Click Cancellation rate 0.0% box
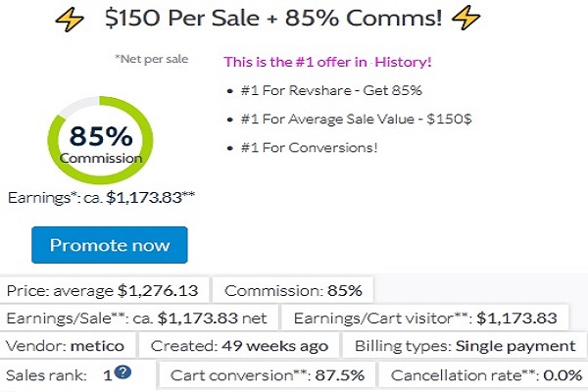The image size is (588, 392). pos(483,374)
